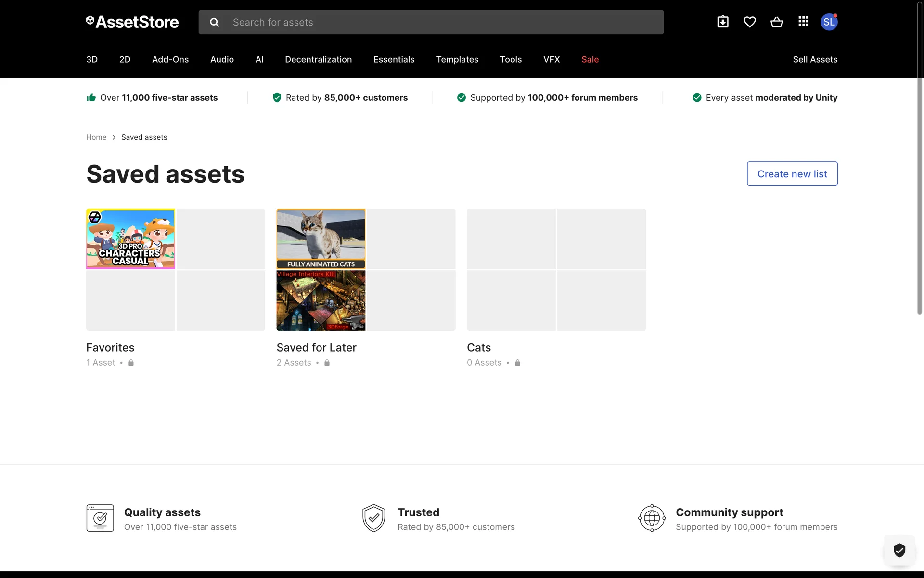Click the search magnifier icon
Viewport: 924px width, 578px height.
215,22
